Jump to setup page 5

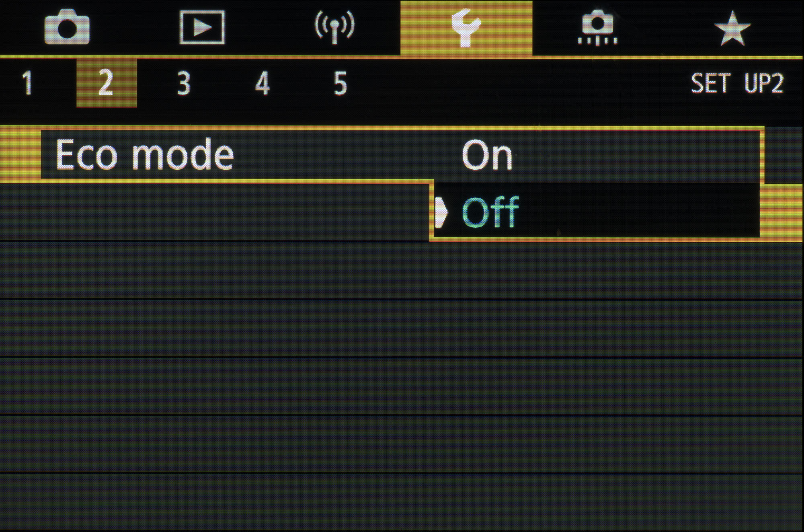tap(340, 83)
